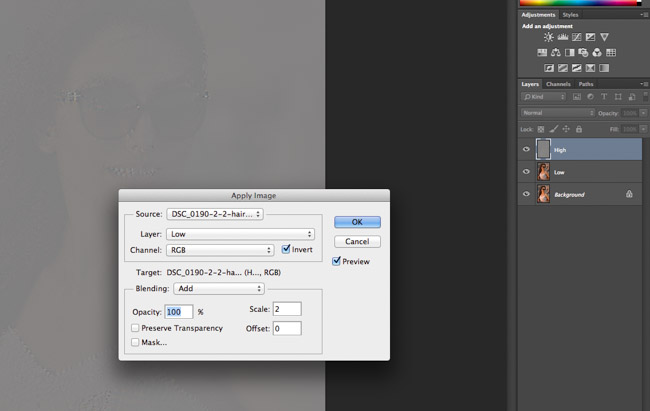Add a Black & White adjustment
Viewport: 650px width, 411px height.
570,53
